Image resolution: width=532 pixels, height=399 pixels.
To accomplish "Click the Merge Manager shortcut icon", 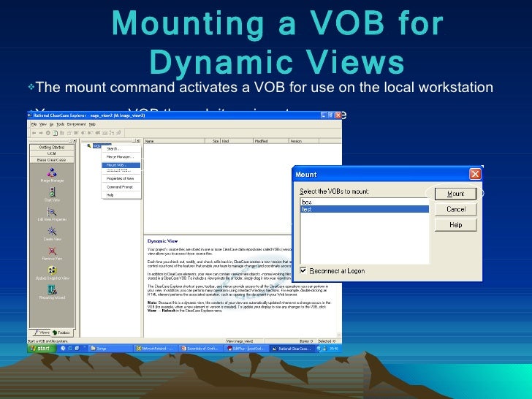I will click(52, 172).
